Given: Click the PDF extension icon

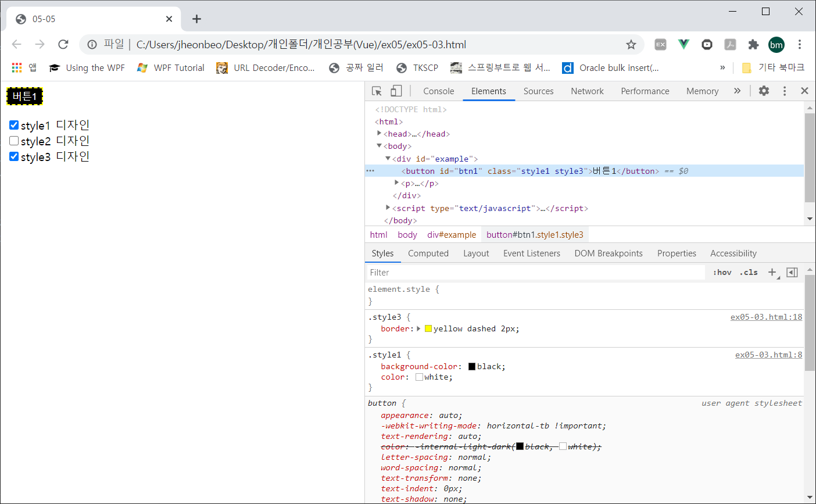Looking at the screenshot, I should [730, 44].
